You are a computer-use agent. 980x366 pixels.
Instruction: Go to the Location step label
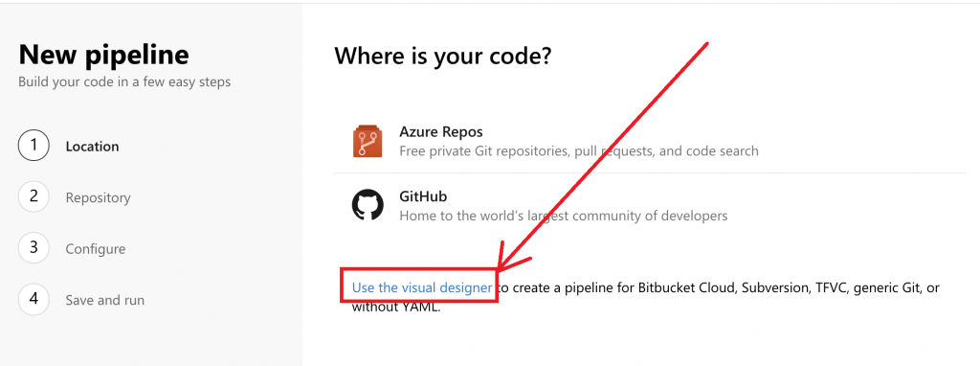click(92, 147)
